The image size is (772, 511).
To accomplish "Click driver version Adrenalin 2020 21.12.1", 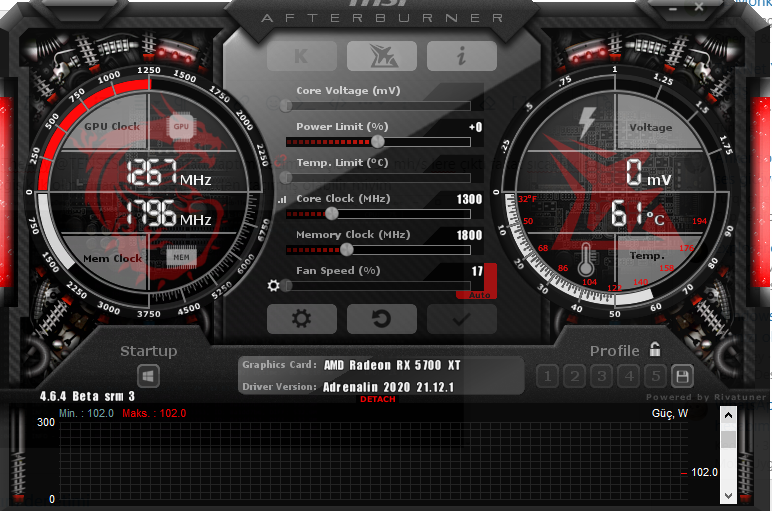I will tap(388, 387).
